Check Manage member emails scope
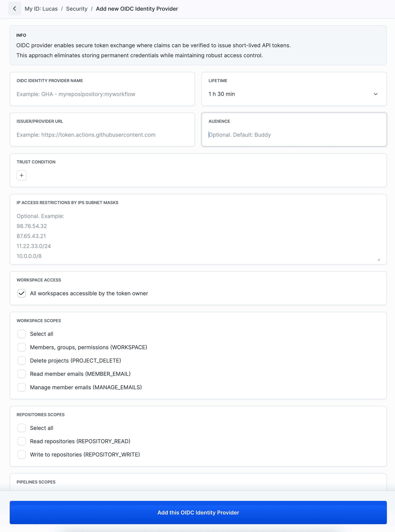 click(x=22, y=387)
